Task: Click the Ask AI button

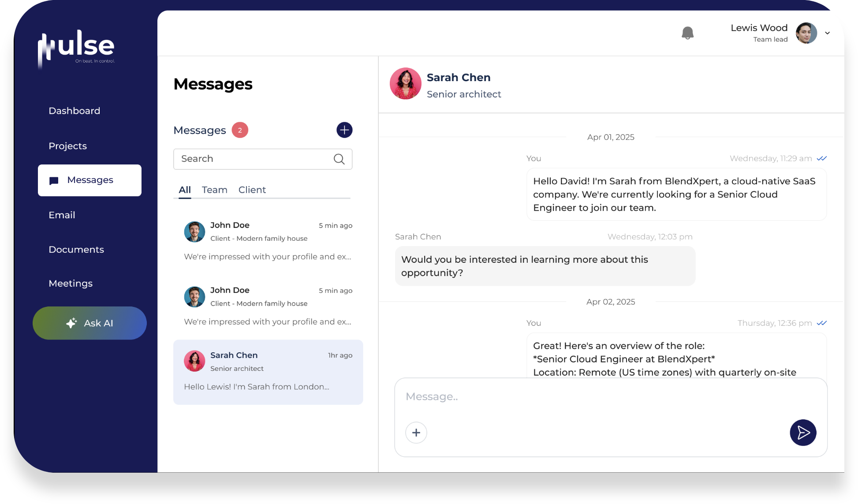Action: pyautogui.click(x=90, y=323)
